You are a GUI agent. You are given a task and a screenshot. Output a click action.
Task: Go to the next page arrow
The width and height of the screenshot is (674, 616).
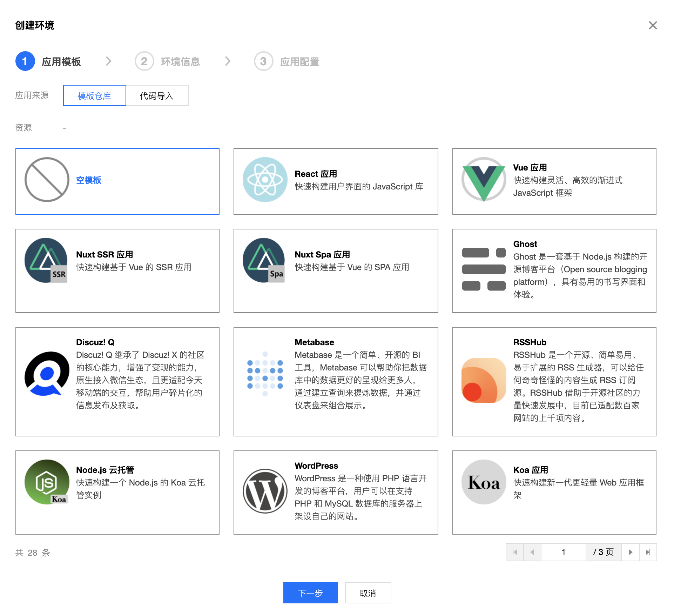point(630,552)
